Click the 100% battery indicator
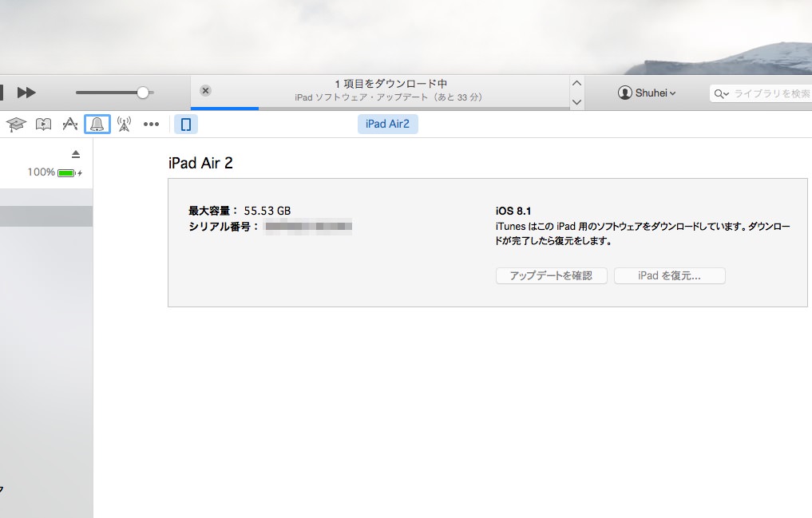Viewport: 812px width, 518px height. point(55,172)
